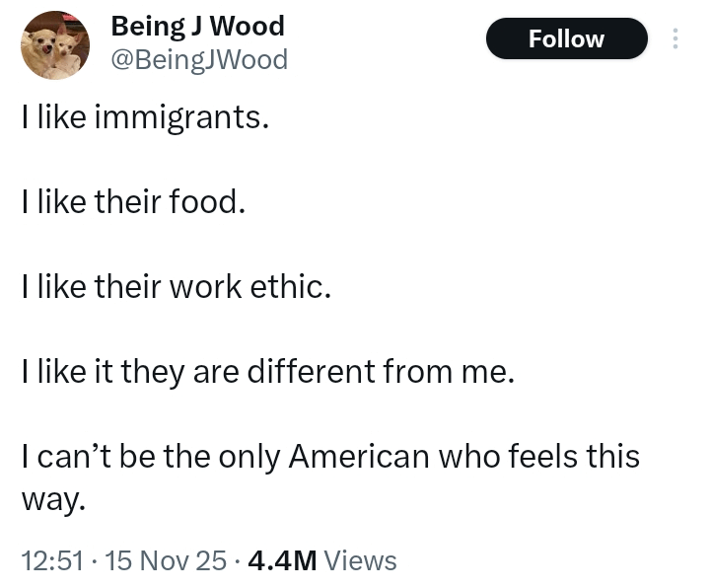Open the dog profile picture avatar

pos(55,45)
